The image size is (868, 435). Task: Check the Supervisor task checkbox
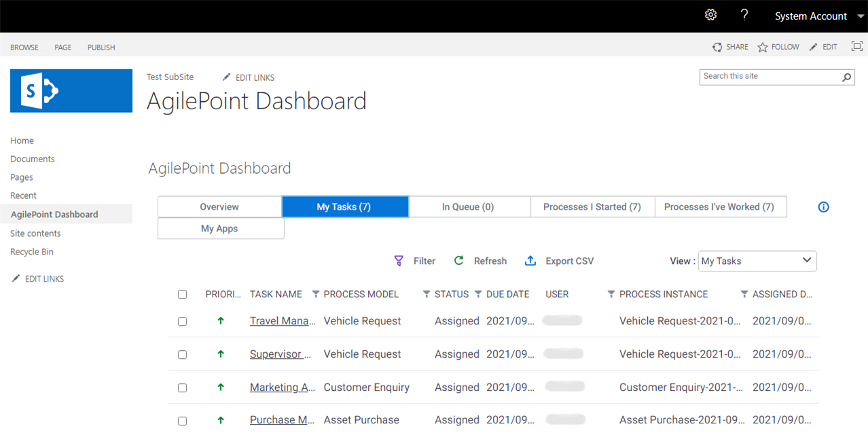(182, 354)
